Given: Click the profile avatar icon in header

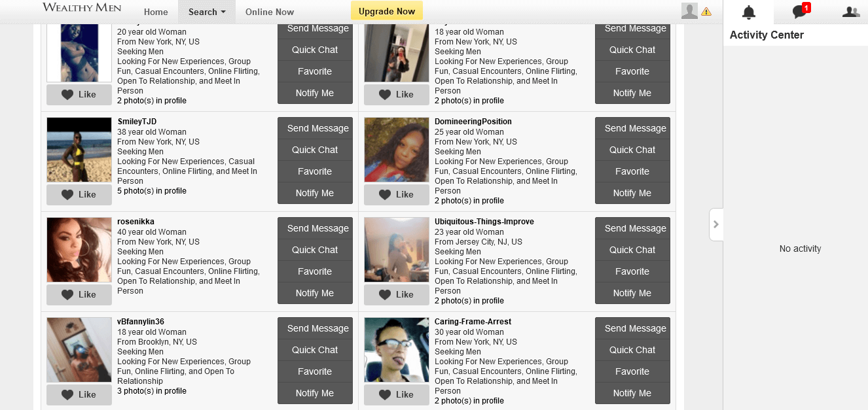Looking at the screenshot, I should [689, 11].
